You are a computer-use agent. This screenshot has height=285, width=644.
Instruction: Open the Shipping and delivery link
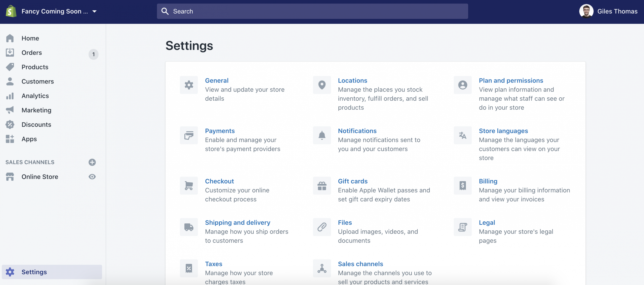[x=237, y=222]
